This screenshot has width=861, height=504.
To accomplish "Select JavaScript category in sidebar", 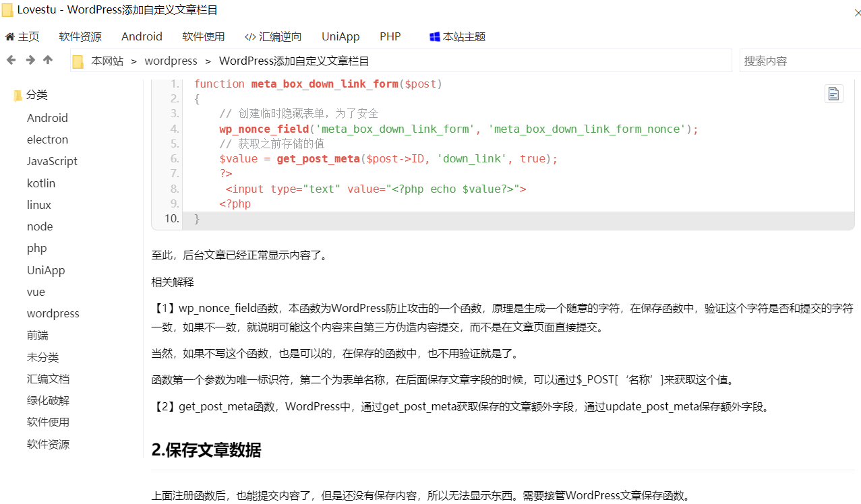I will pyautogui.click(x=52, y=161).
